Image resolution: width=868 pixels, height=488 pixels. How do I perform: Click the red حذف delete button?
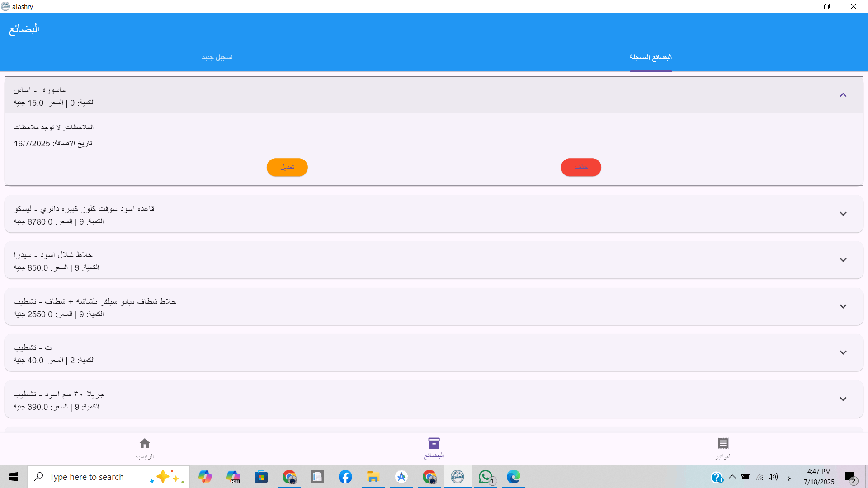581,167
